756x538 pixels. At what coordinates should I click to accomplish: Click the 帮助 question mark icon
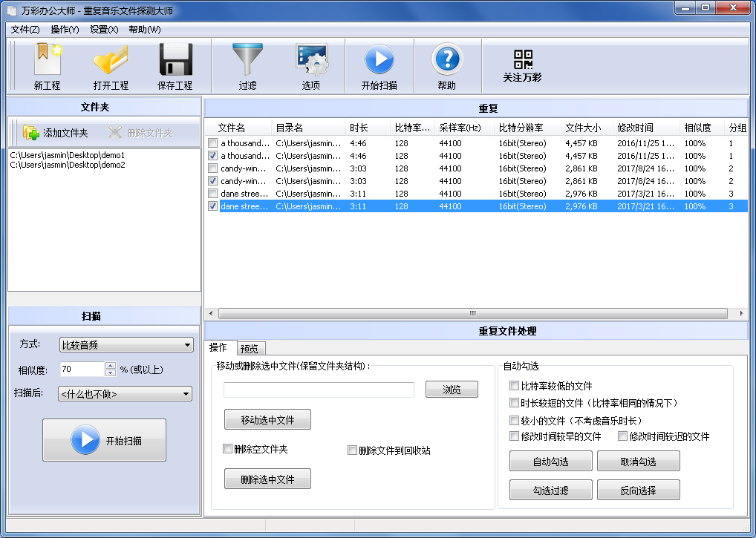click(446, 59)
